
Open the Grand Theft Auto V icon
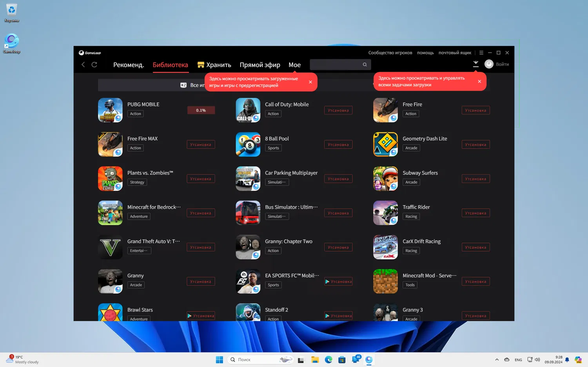(x=110, y=247)
